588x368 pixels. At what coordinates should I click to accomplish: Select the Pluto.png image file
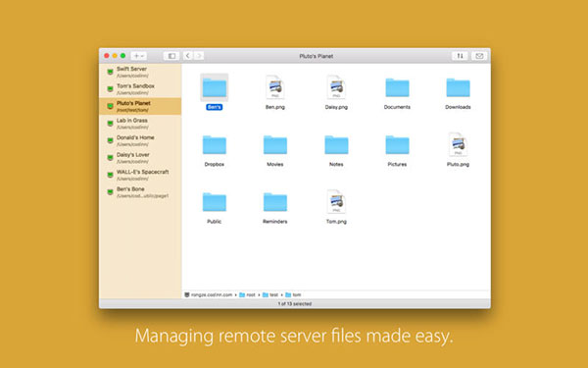point(458,144)
